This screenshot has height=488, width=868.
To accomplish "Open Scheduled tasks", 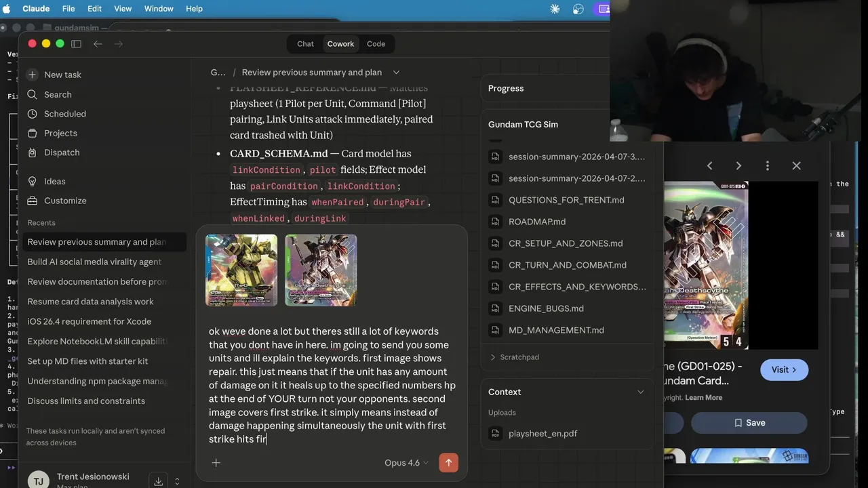I will [x=65, y=114].
